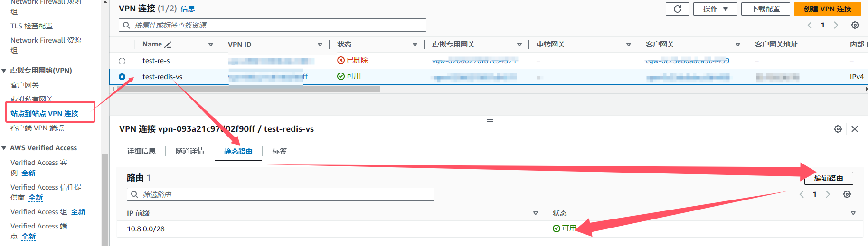
Task: Click the test-redis-vs name cell
Action: pyautogui.click(x=162, y=77)
